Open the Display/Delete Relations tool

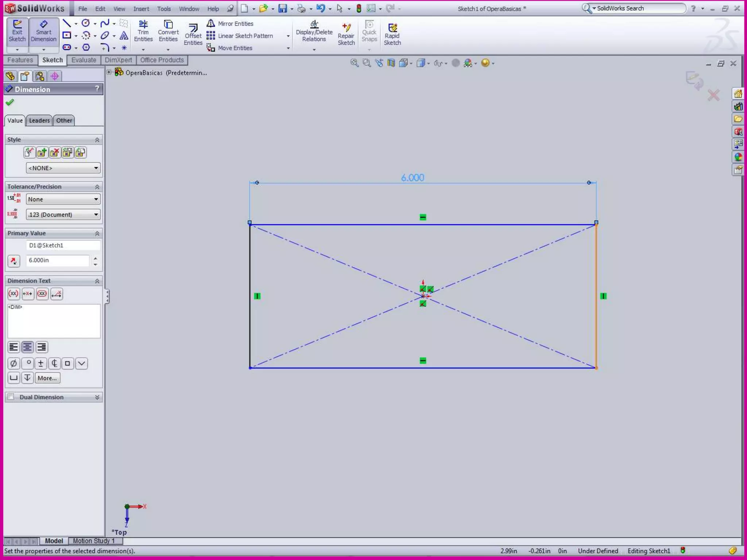click(314, 31)
